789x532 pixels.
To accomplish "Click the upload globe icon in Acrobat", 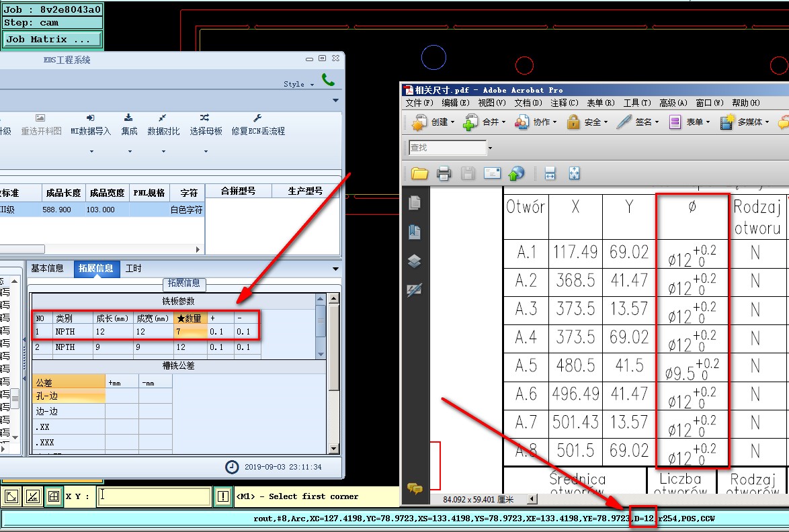I will [516, 173].
